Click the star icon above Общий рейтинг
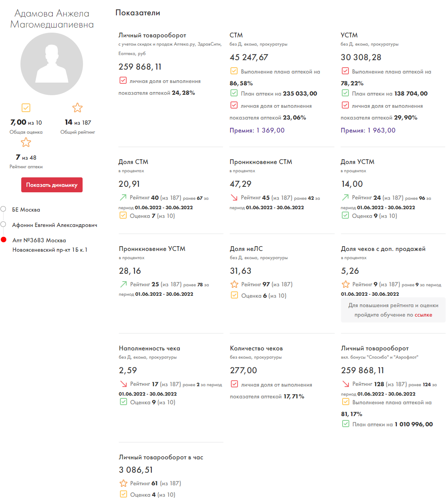 point(77,108)
